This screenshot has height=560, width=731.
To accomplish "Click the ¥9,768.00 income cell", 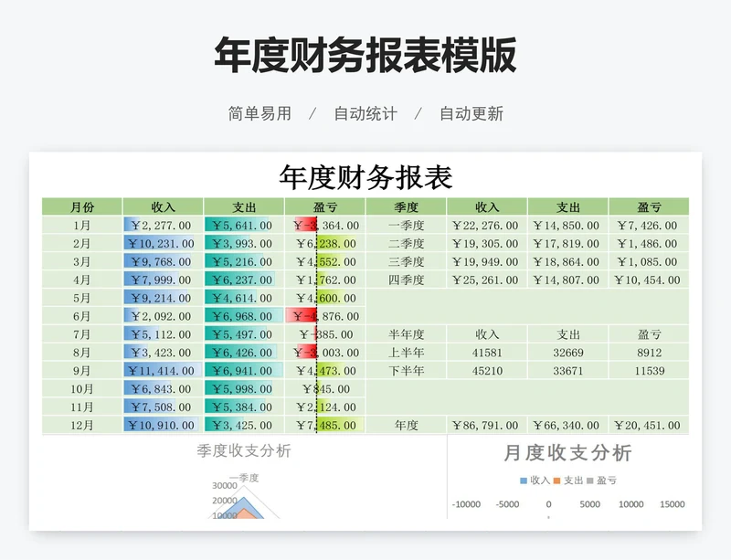I will [163, 261].
